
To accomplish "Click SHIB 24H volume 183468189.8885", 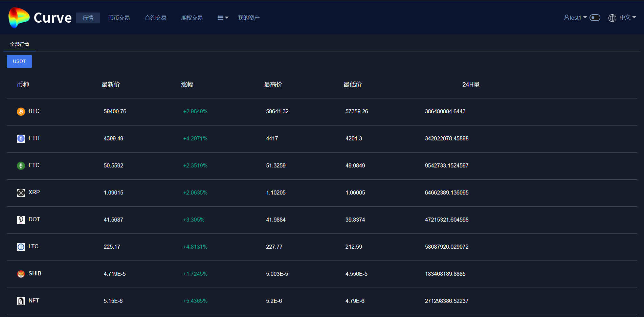I will click(445, 274).
